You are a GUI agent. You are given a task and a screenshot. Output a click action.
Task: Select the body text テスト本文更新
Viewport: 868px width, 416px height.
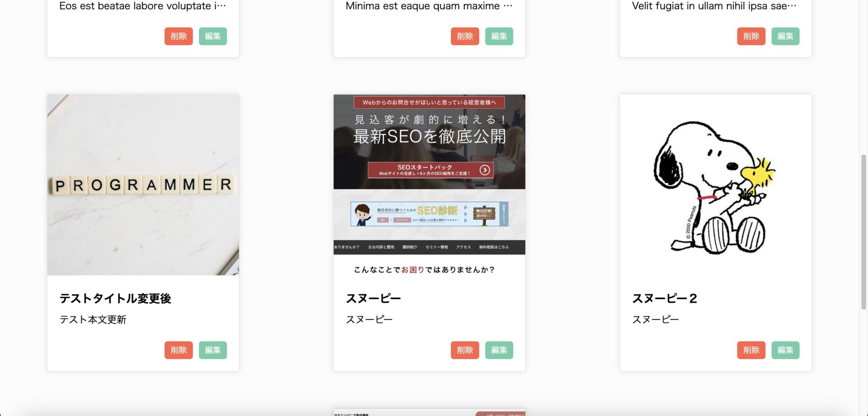93,319
